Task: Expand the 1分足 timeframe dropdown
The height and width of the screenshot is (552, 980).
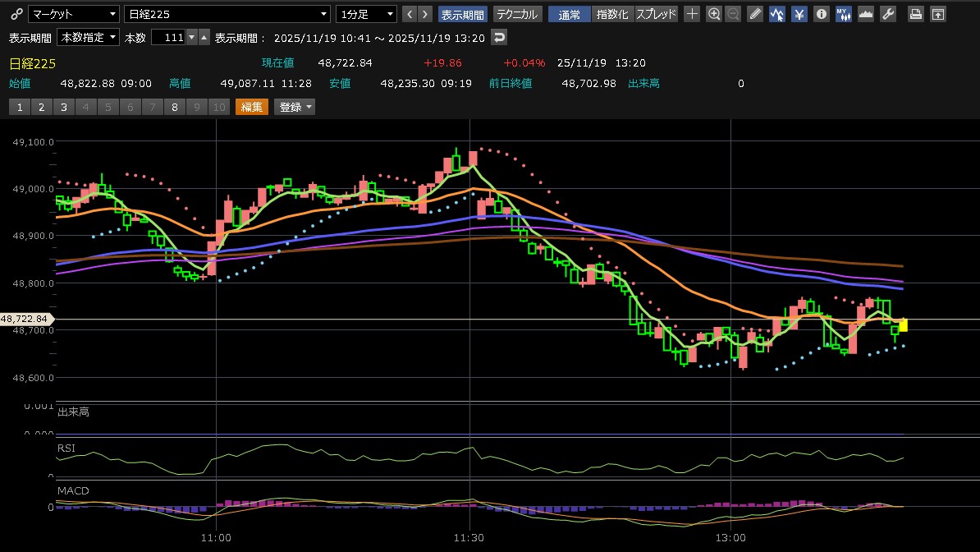Action: pos(366,14)
